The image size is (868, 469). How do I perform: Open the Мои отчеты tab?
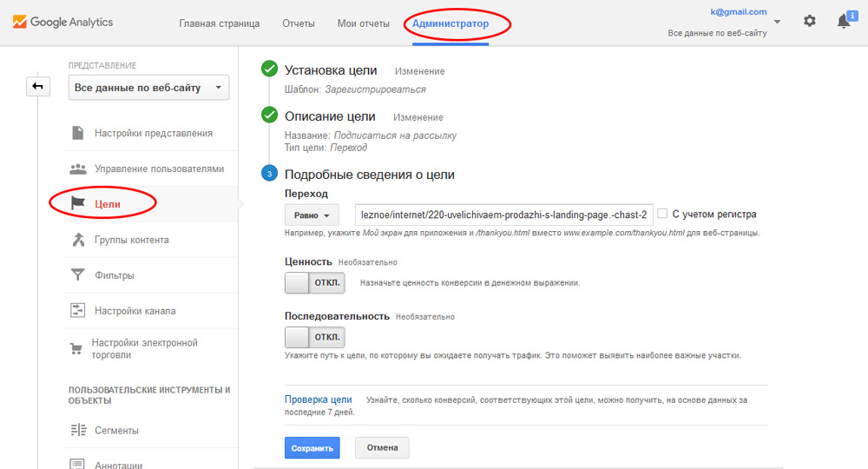pyautogui.click(x=363, y=23)
